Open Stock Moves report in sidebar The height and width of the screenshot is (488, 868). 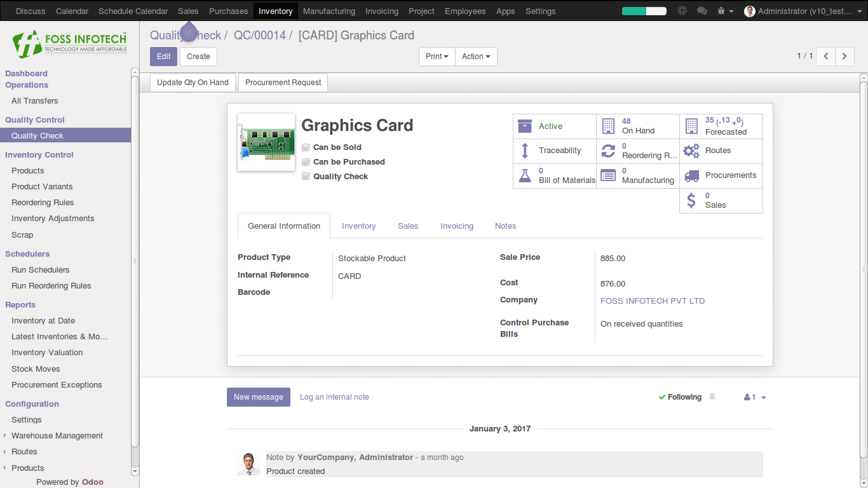(36, 369)
